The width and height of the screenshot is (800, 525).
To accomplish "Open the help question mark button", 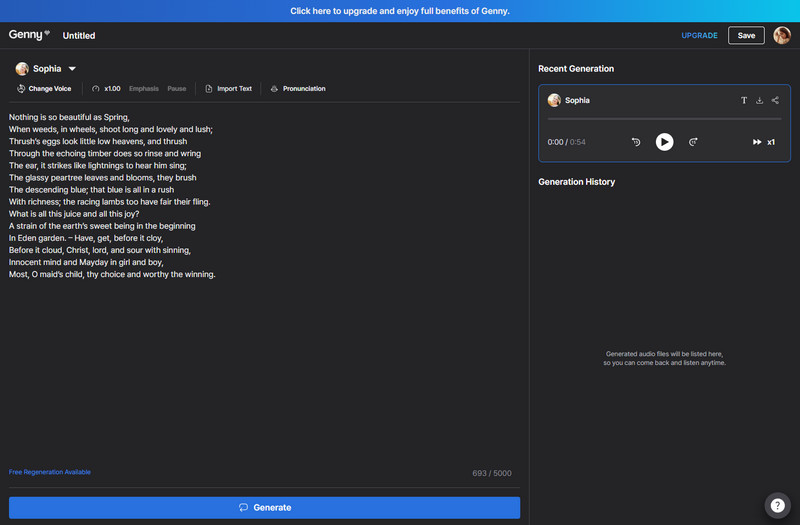I will point(777,505).
